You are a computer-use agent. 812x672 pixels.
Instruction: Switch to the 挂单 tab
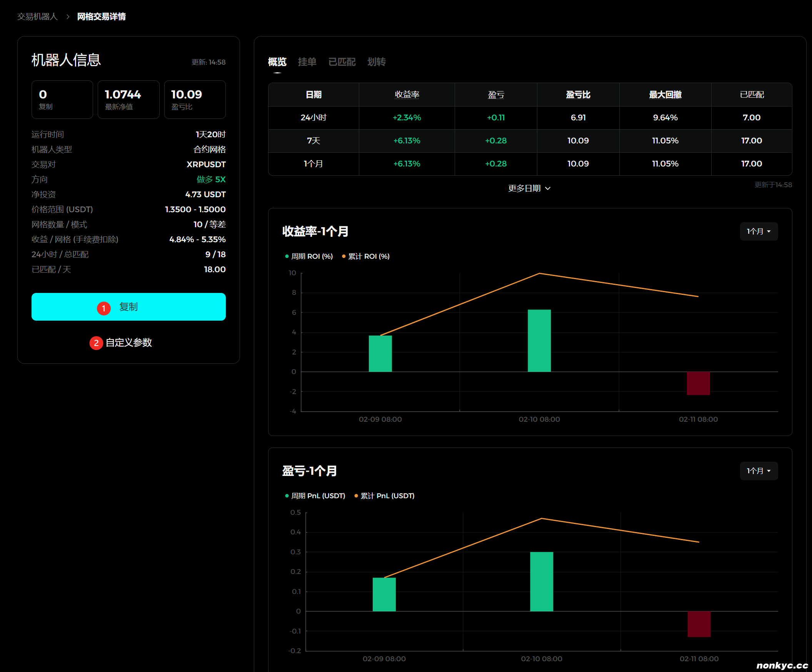click(x=307, y=62)
